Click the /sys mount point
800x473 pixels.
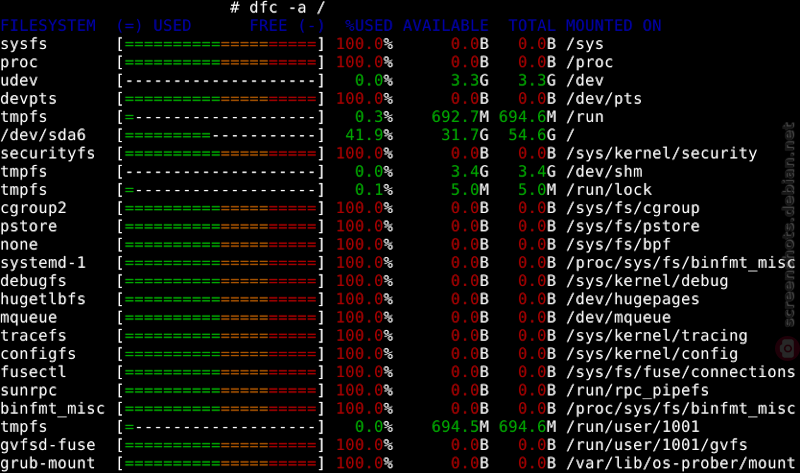585,44
